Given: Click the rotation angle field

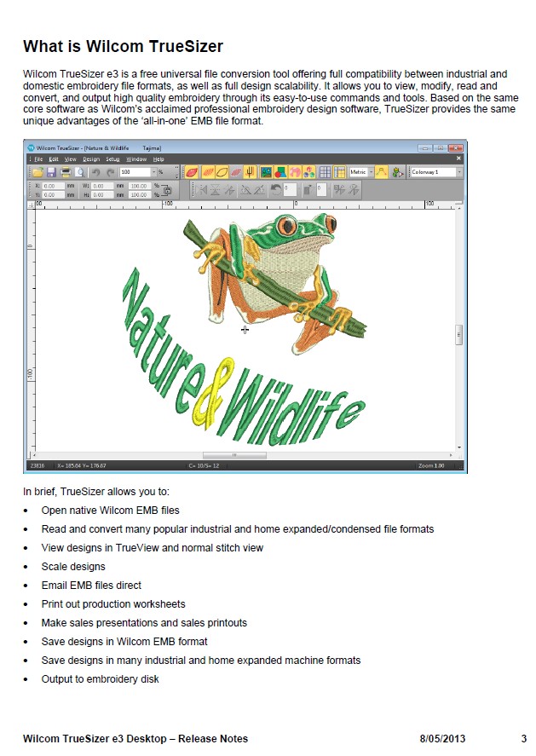Looking at the screenshot, I should point(291,189).
